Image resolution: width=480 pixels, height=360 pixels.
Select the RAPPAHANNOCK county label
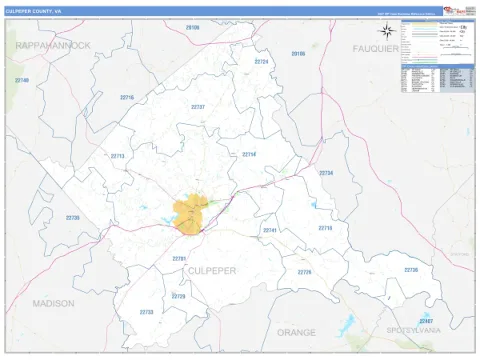coord(53,46)
